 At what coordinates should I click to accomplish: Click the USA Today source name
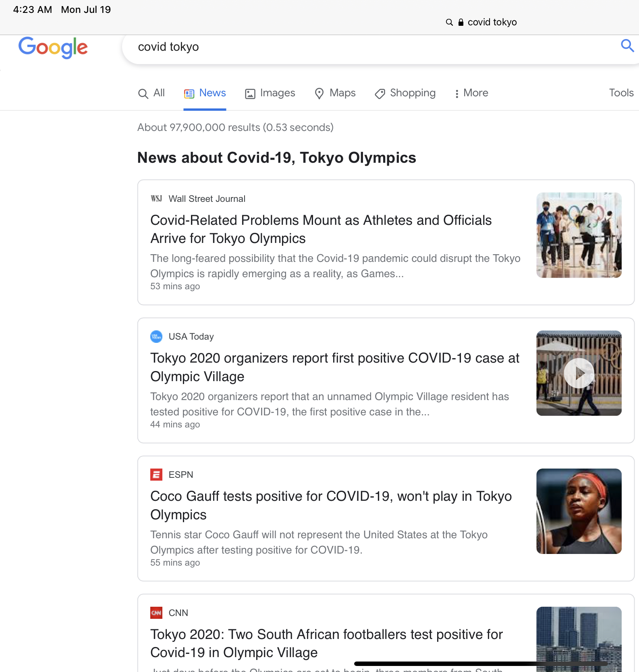coord(191,336)
